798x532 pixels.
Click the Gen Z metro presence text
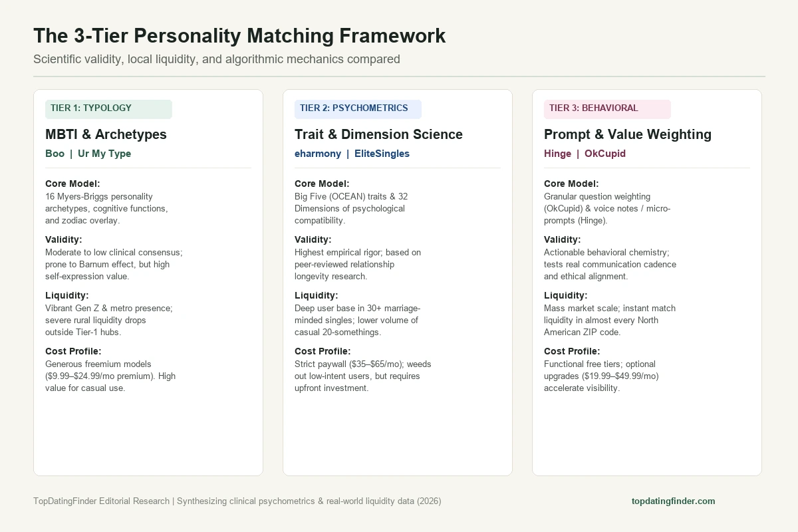109,321
